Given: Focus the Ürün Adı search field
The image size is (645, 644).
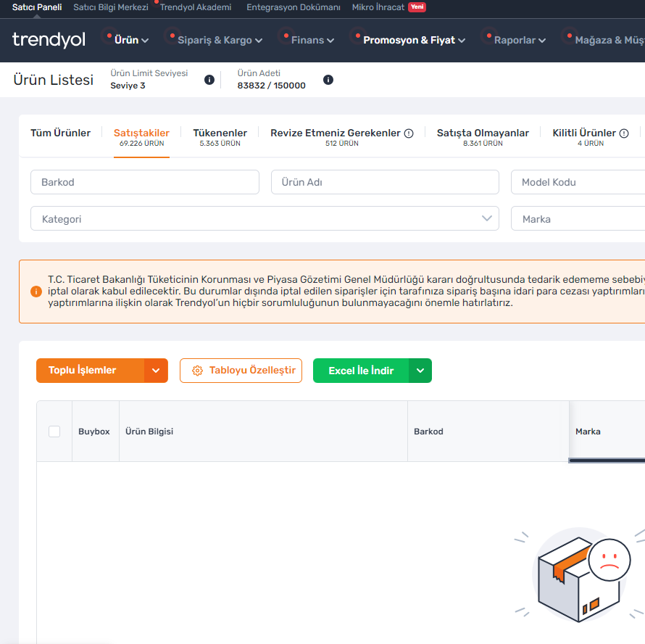Looking at the screenshot, I should [385, 182].
